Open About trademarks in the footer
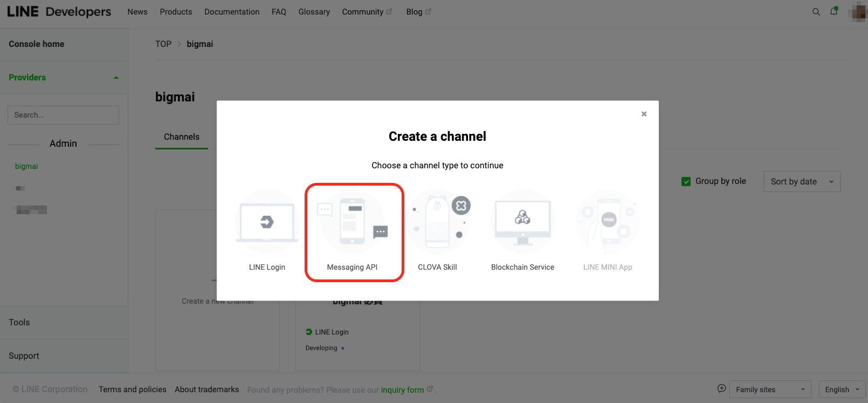 coord(206,390)
